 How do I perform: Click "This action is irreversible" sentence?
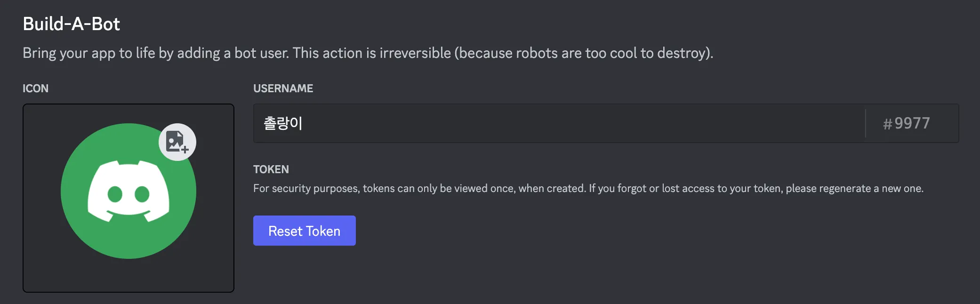point(372,53)
